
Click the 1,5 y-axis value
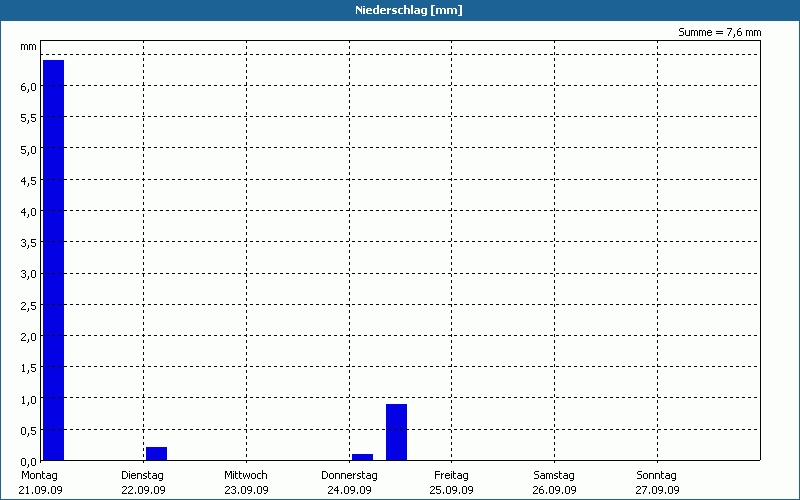click(x=29, y=368)
